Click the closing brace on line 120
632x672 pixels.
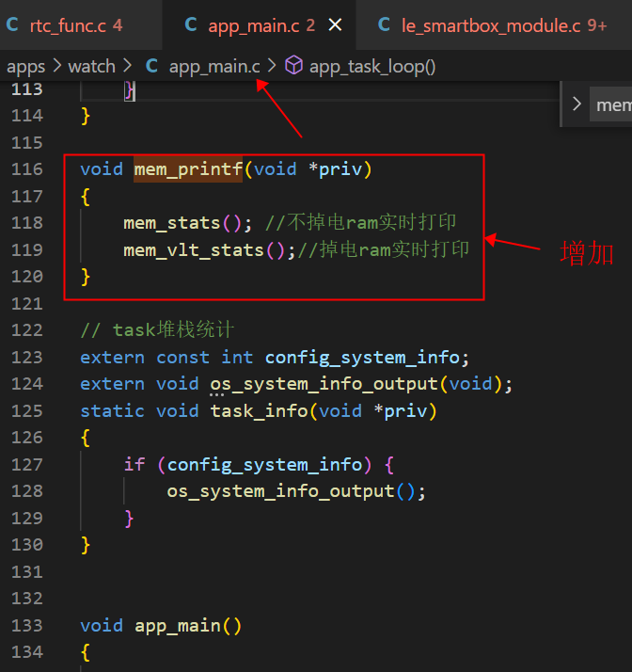[x=86, y=277]
